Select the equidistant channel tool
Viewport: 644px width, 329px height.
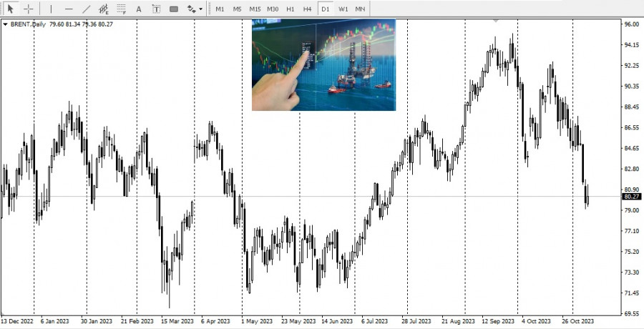[104, 9]
